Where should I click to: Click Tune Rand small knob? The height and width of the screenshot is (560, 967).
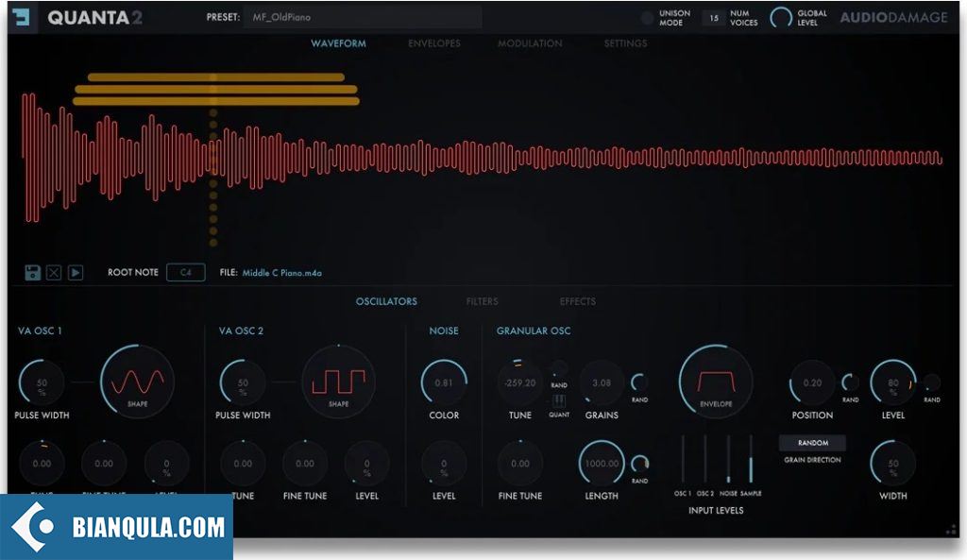coord(559,369)
